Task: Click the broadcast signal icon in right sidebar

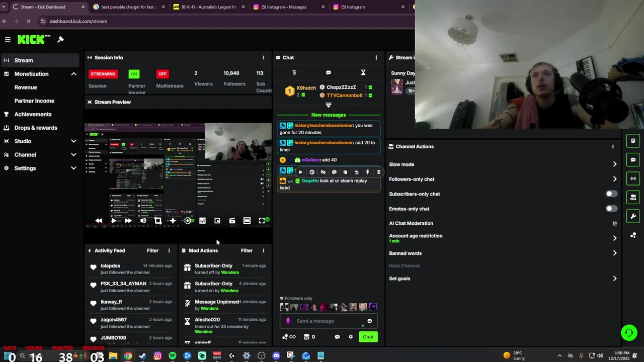Action: [x=633, y=178]
